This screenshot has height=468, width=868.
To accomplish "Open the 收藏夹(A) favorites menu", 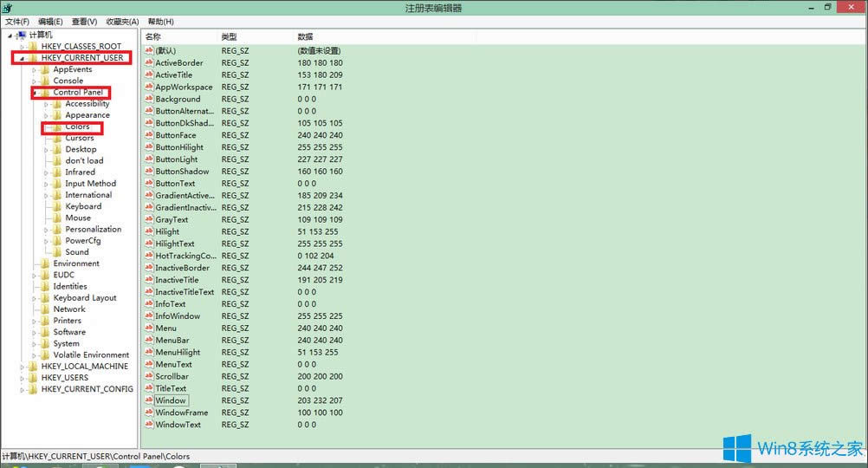I will click(x=122, y=21).
